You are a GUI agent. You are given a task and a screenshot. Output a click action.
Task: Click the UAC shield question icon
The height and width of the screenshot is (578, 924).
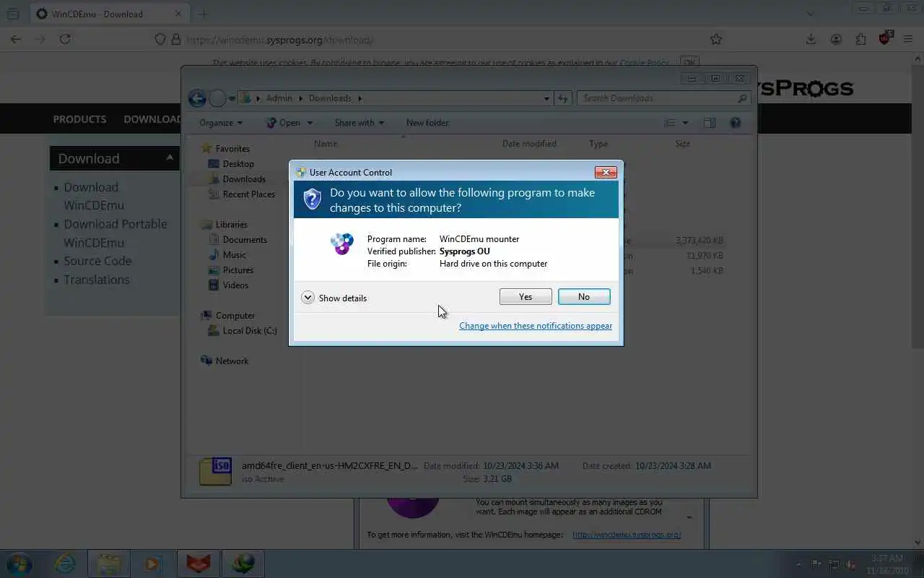[312, 199]
